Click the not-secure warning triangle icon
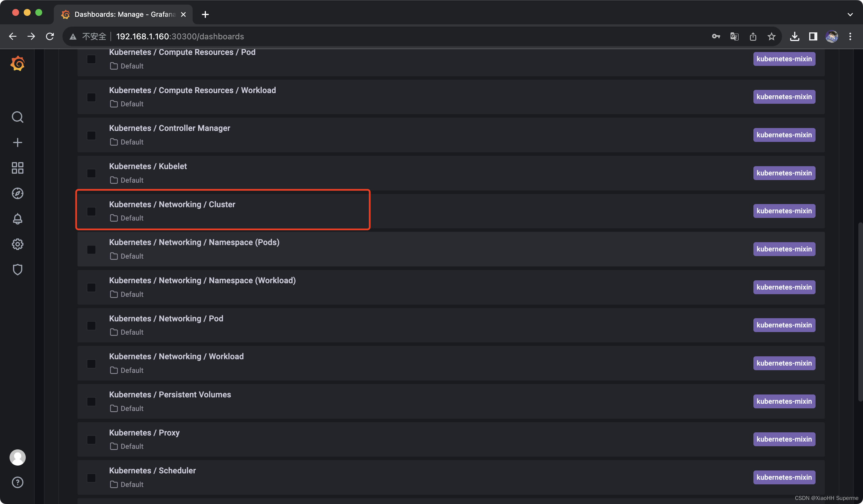Viewport: 863px width, 504px height. tap(73, 37)
